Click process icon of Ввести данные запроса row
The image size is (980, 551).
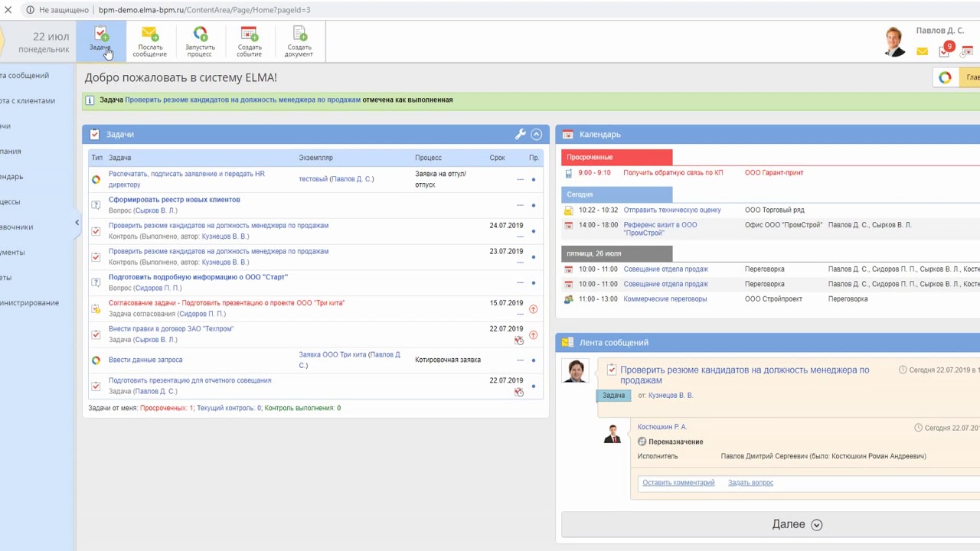point(96,360)
